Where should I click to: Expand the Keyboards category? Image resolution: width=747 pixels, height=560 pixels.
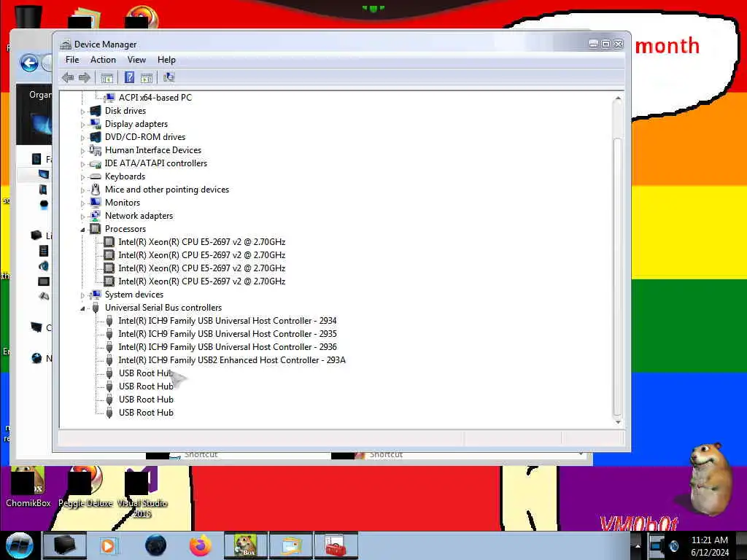pyautogui.click(x=83, y=177)
